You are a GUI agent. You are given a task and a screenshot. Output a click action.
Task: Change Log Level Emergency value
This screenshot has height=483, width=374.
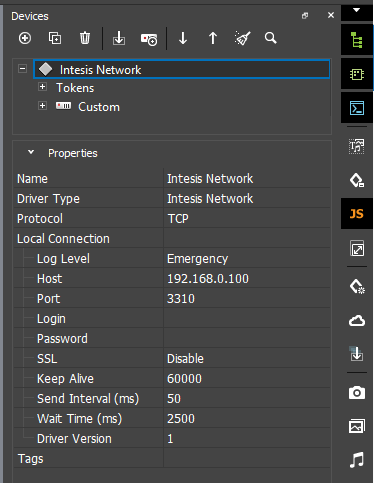[x=247, y=258]
